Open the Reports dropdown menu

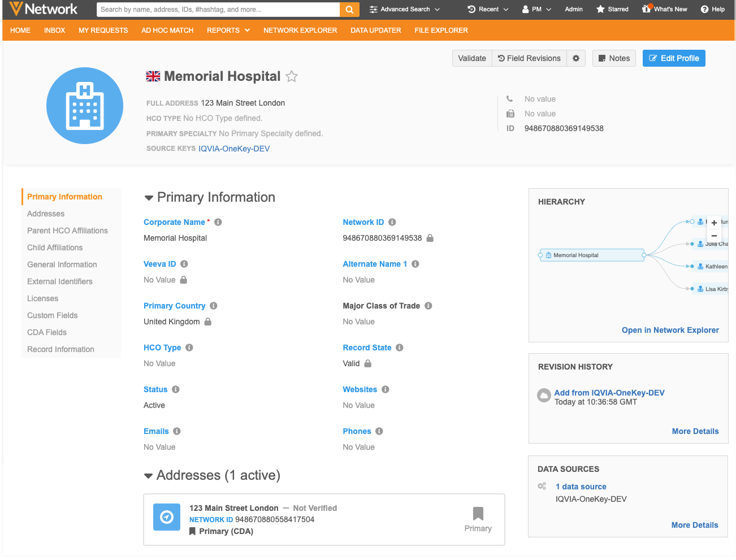228,31
